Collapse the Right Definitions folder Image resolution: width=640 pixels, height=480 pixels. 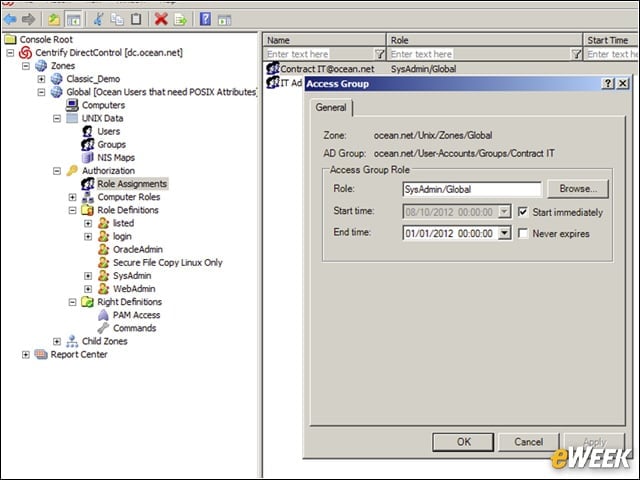pos(72,302)
